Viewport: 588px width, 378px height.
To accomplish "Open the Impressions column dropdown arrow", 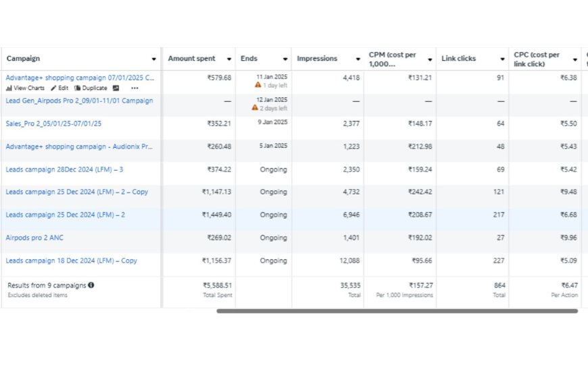I will pos(358,59).
